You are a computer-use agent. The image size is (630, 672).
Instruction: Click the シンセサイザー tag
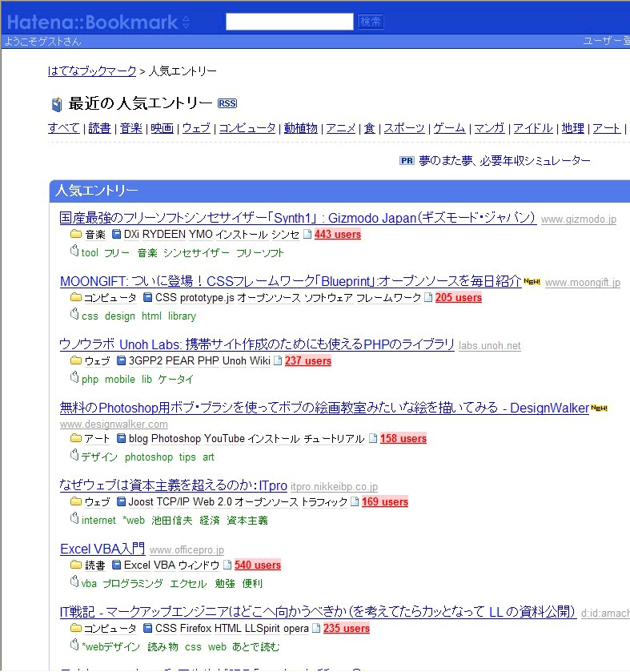(196, 253)
